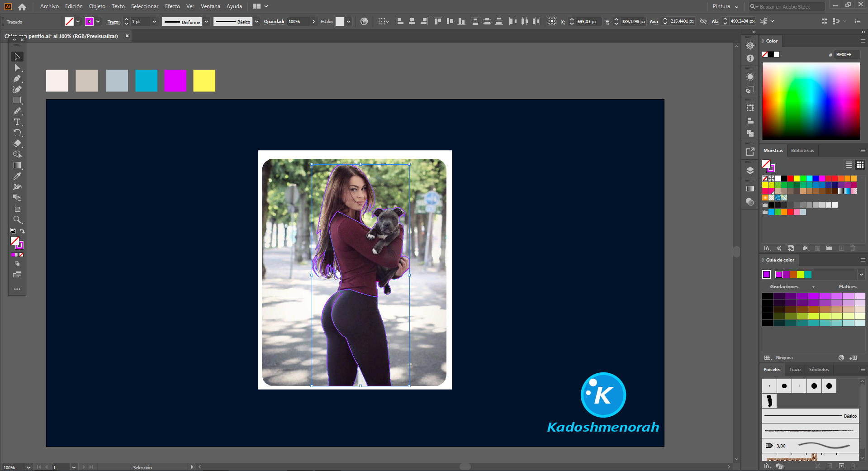Switch to the Bibliotecas tab
Viewport: 868px width, 471px height.
click(802, 150)
